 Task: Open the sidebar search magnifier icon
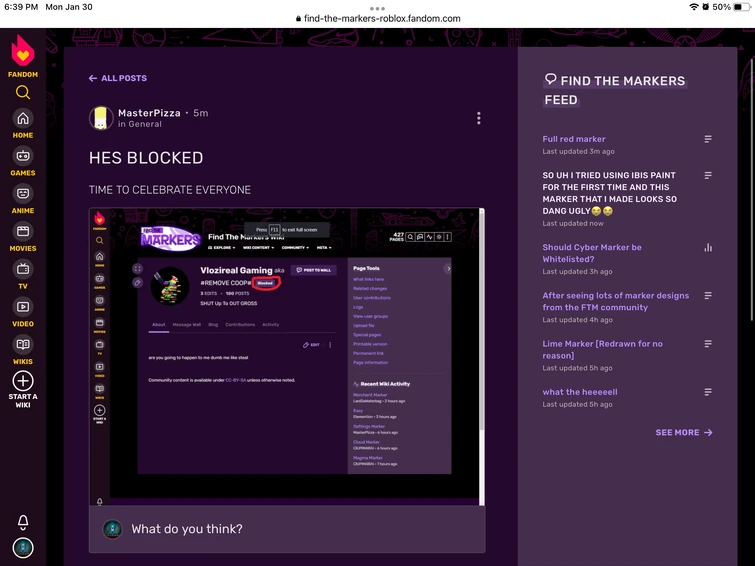coord(23,92)
